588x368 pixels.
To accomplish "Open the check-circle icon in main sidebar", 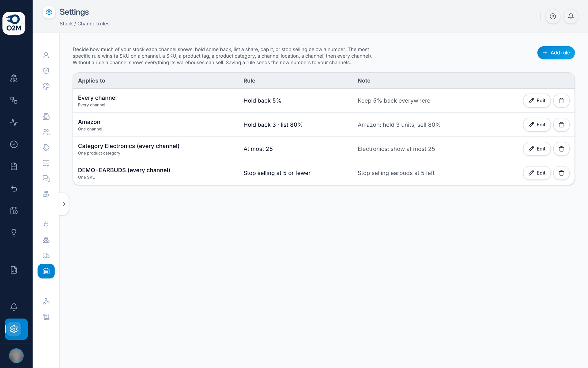I will point(14,144).
